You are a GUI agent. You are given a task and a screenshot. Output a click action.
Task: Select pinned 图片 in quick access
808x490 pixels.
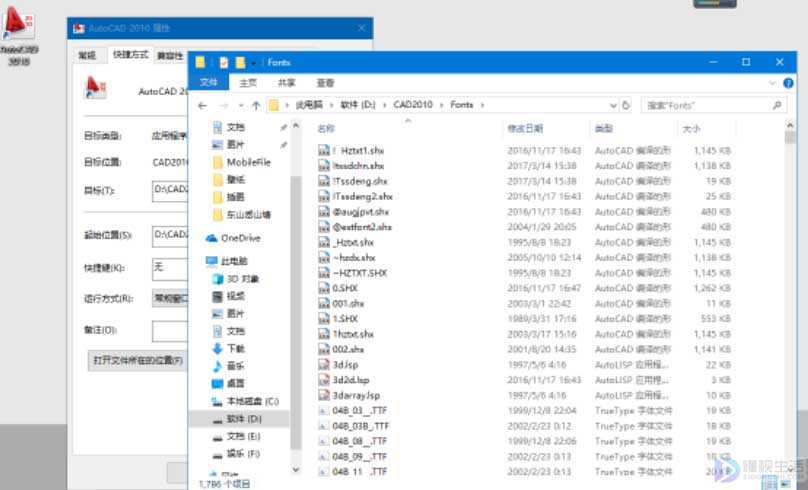pyautogui.click(x=235, y=145)
